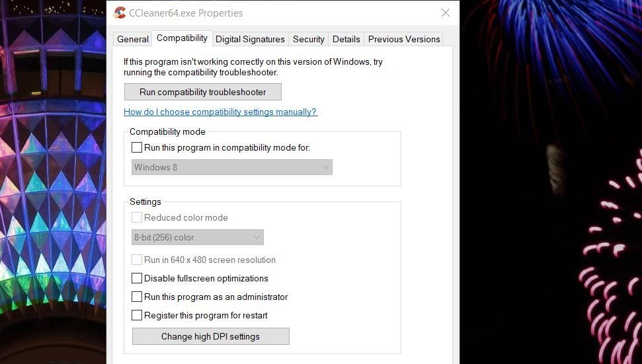
Task: Open the Details tab
Action: pyautogui.click(x=346, y=39)
